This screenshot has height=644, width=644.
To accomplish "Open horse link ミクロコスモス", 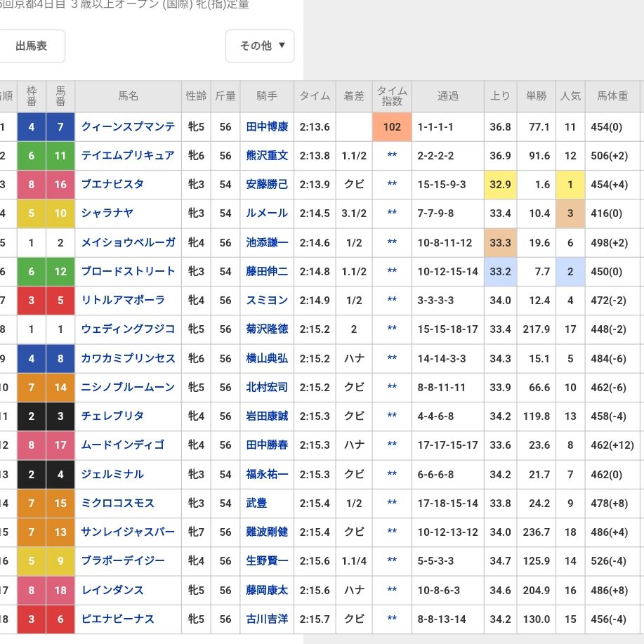I will (x=118, y=503).
